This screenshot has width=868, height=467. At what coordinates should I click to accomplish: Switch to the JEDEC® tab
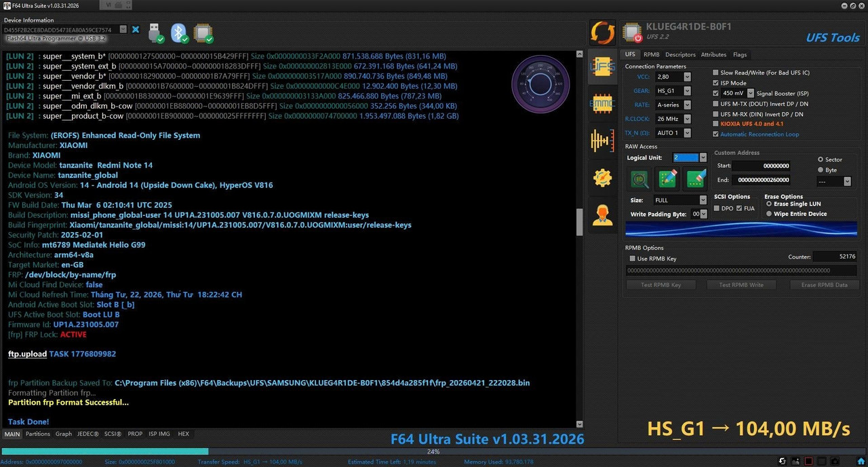point(87,434)
